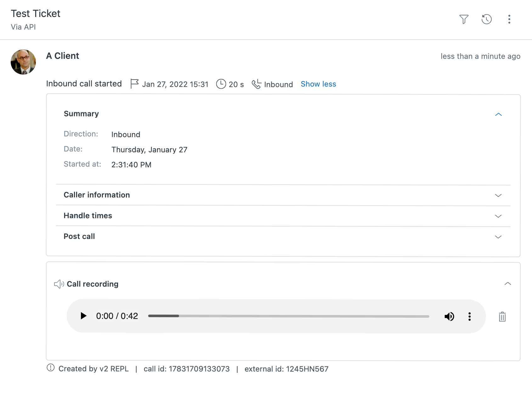Click 'Thursday, January 27' date value
The height and width of the screenshot is (397, 532).
pyautogui.click(x=149, y=150)
